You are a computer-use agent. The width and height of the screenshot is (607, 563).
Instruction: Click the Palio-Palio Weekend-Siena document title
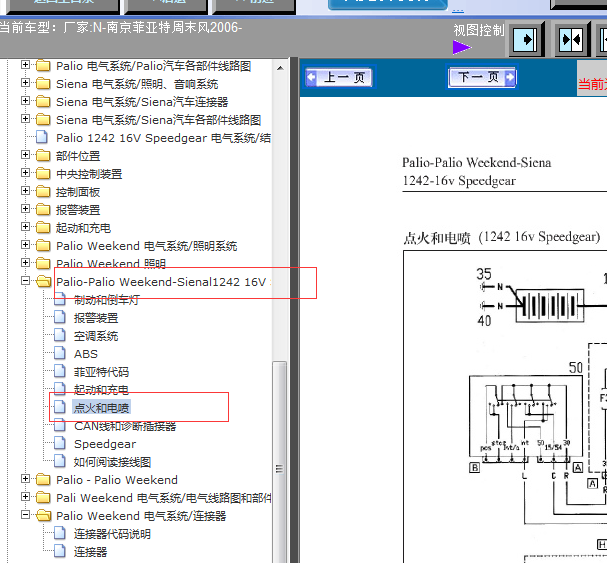click(x=477, y=163)
